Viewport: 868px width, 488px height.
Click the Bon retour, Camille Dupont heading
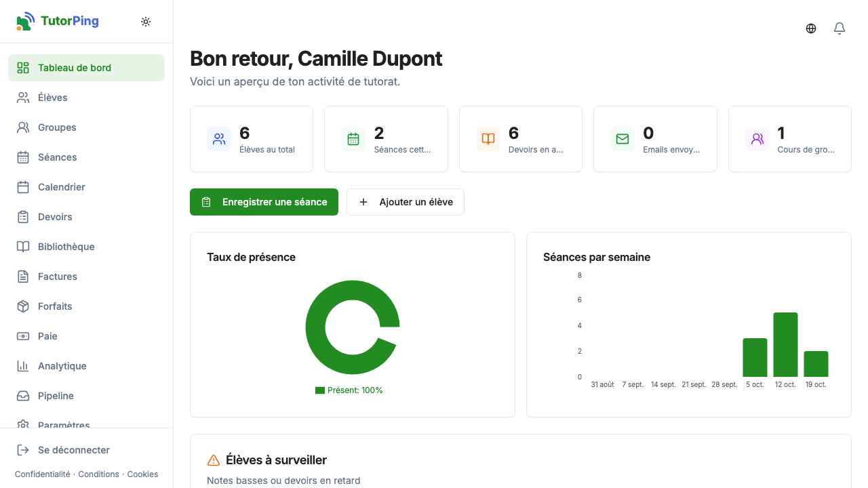coord(316,58)
